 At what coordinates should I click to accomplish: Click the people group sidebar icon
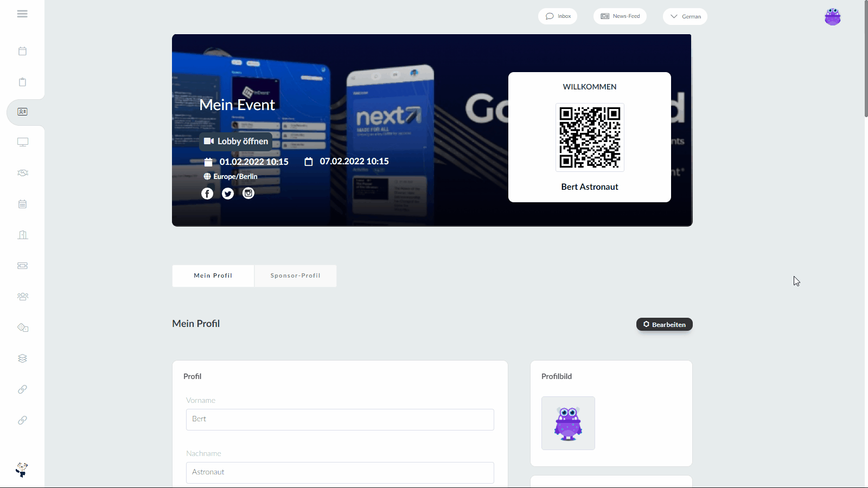click(x=22, y=297)
